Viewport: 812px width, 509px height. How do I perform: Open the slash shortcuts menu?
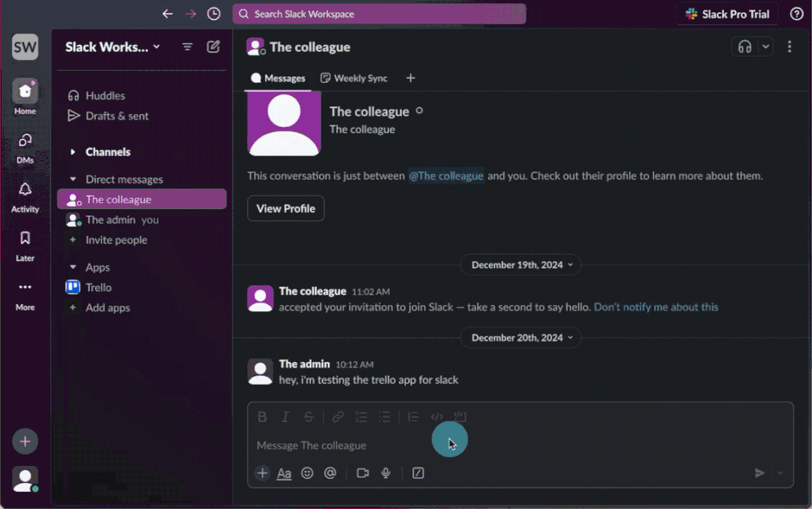(418, 472)
